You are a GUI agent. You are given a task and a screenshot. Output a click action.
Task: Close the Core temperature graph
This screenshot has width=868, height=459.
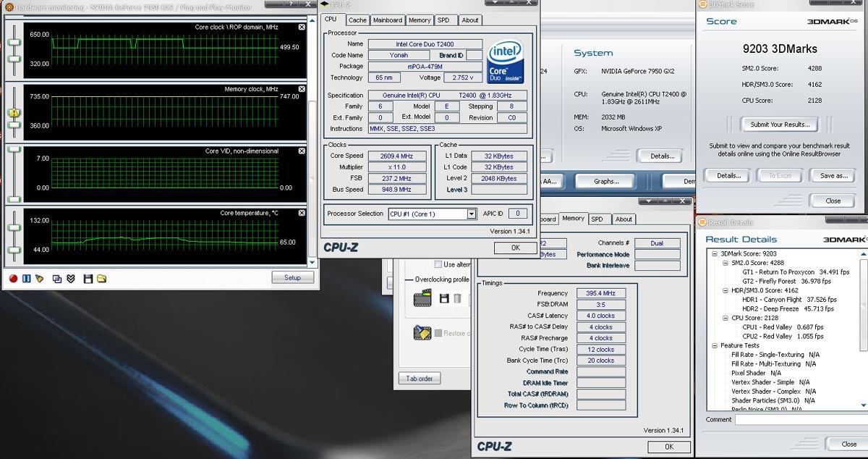point(302,213)
